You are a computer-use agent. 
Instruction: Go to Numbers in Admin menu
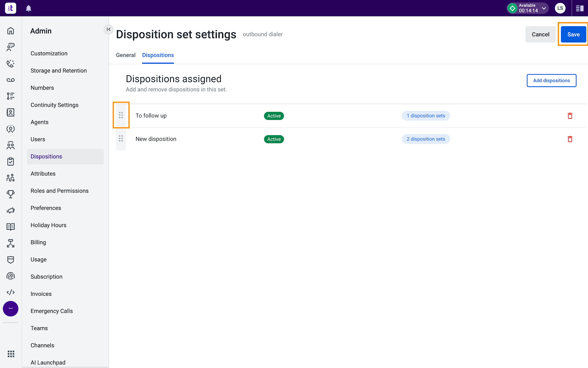click(42, 88)
